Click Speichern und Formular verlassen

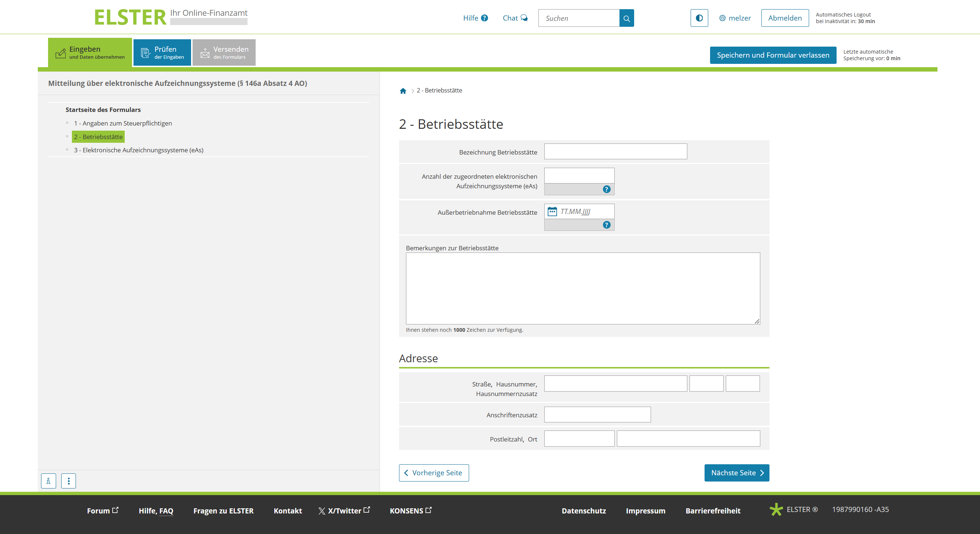click(773, 55)
